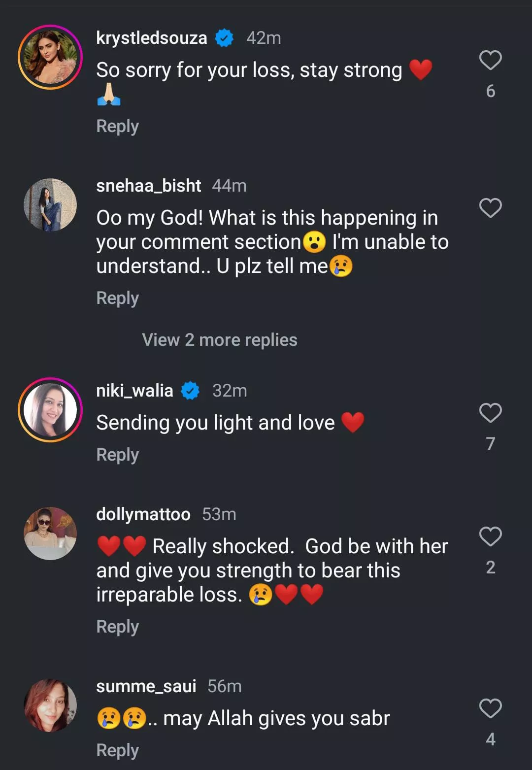Reply to dollymattoo's comment
This screenshot has height=770, width=532.
pyautogui.click(x=117, y=627)
